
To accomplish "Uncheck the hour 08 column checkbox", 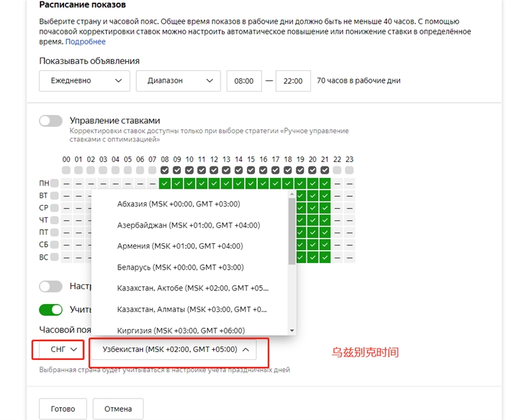I will (165, 171).
